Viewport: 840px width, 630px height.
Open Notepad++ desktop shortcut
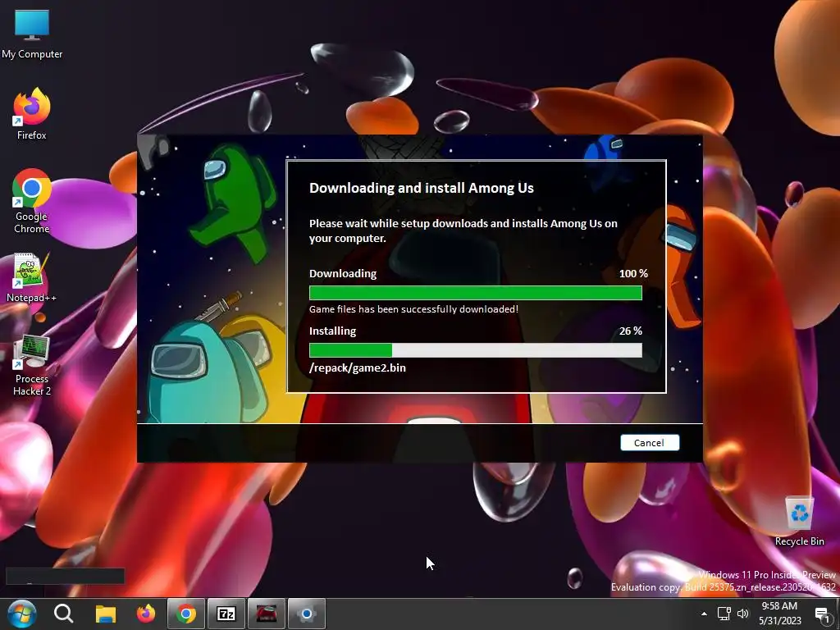click(32, 278)
